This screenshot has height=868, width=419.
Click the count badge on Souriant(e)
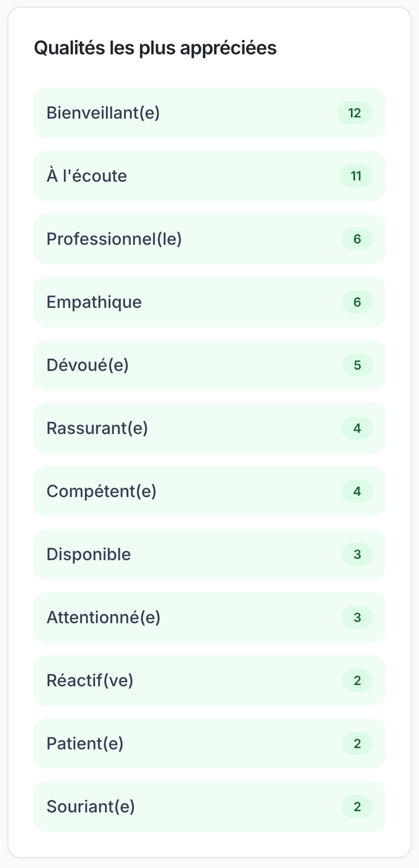(x=357, y=807)
